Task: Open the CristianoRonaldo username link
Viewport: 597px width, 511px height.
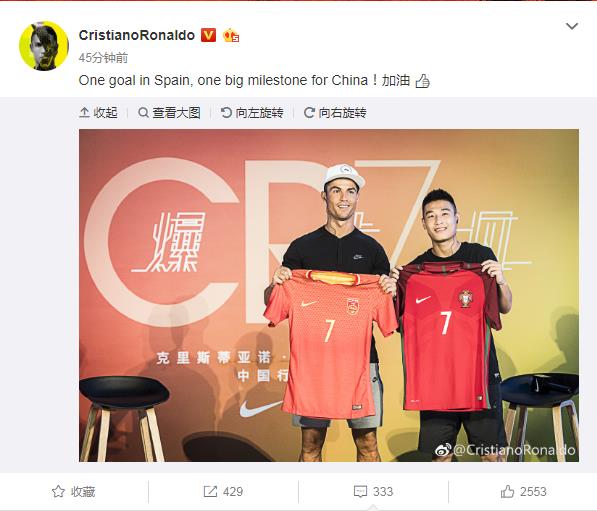Action: click(x=137, y=35)
